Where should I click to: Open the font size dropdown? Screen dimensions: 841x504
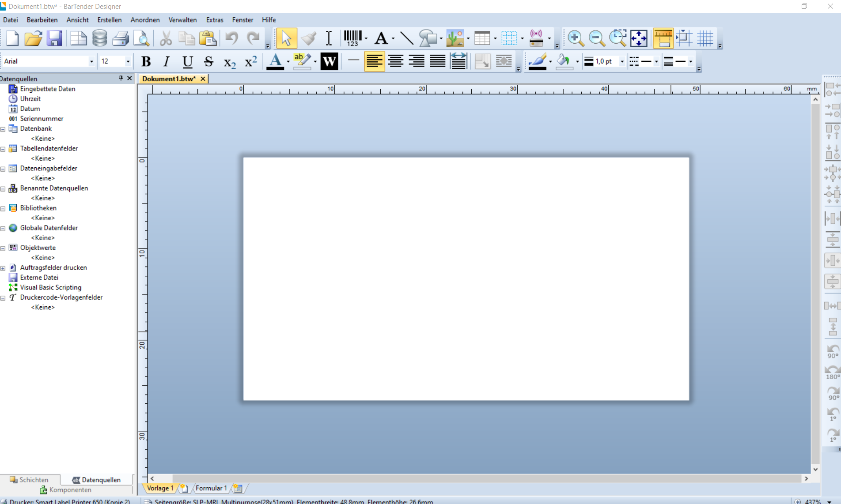coord(128,61)
